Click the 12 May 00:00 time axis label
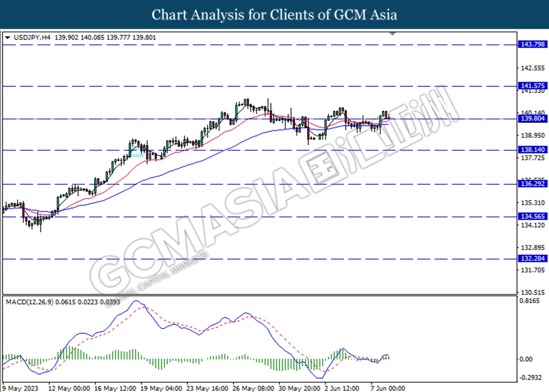Viewport: 549px width, 392px height. 69,388
